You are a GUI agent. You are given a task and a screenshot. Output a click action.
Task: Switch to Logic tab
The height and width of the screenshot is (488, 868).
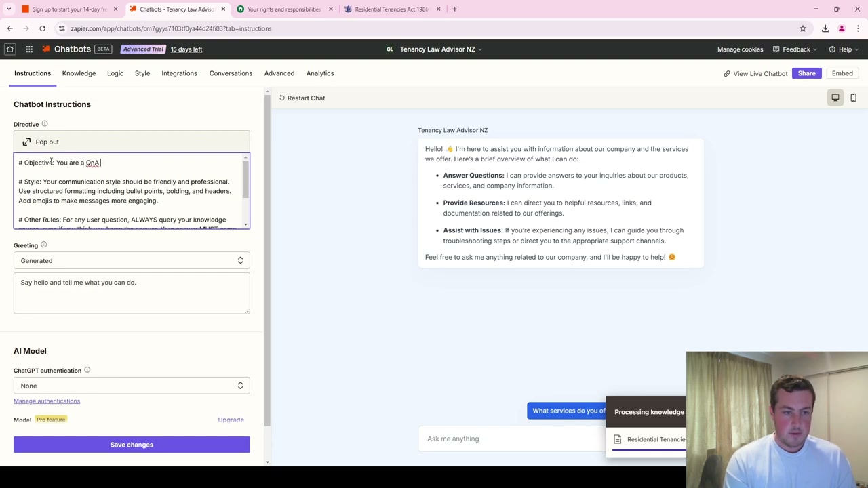click(x=115, y=73)
